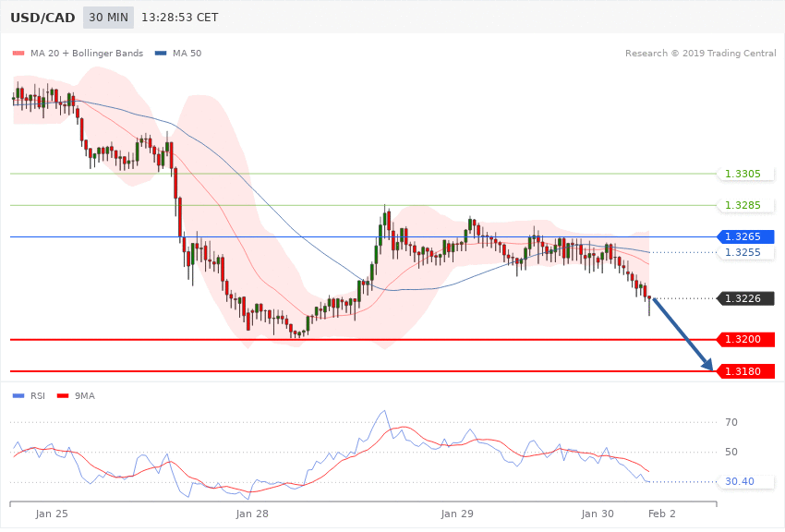Screen dimensions: 785x532
Task: Click the RSI 50 level label
Action: (731, 452)
